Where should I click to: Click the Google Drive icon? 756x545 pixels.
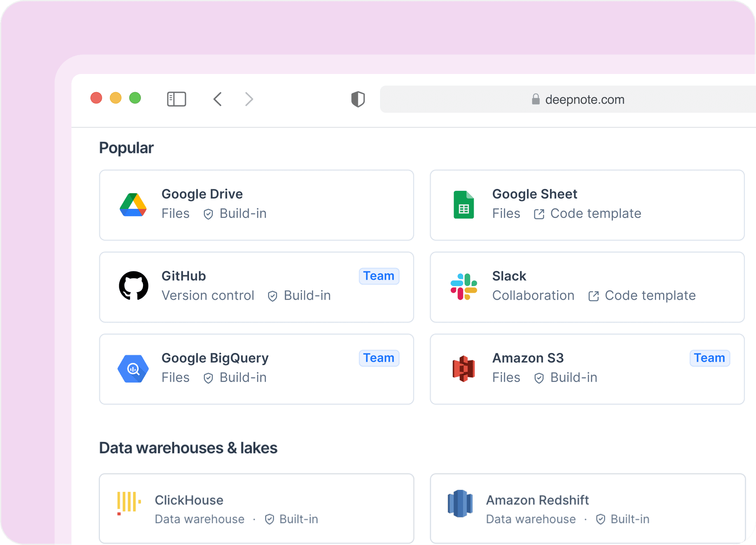(133, 204)
